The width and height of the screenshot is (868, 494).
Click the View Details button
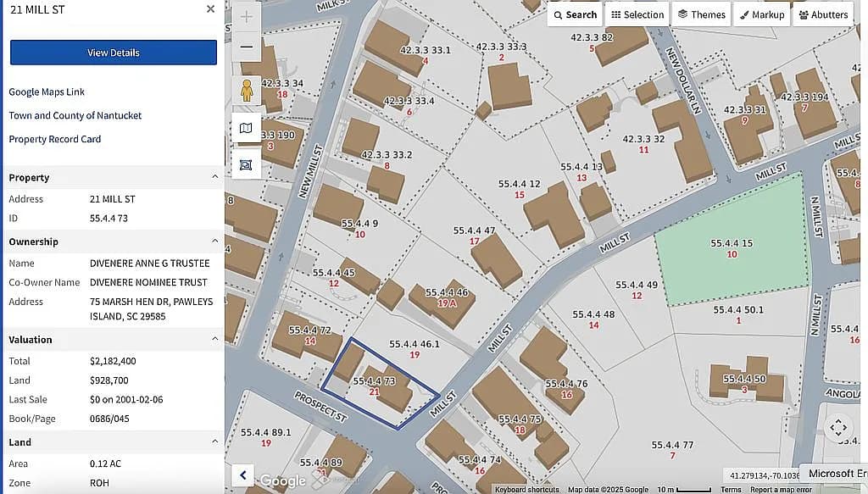point(114,53)
